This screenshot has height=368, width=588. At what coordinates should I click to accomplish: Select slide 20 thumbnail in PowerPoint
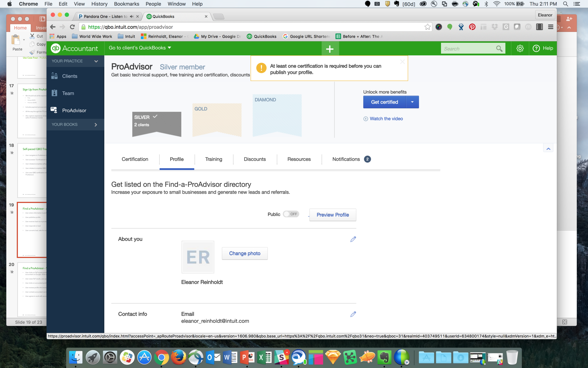click(x=32, y=290)
